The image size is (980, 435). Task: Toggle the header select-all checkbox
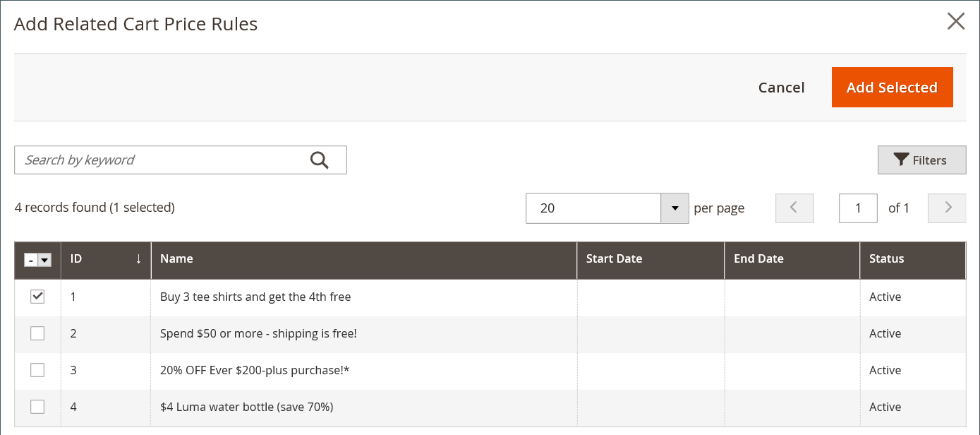(31, 260)
